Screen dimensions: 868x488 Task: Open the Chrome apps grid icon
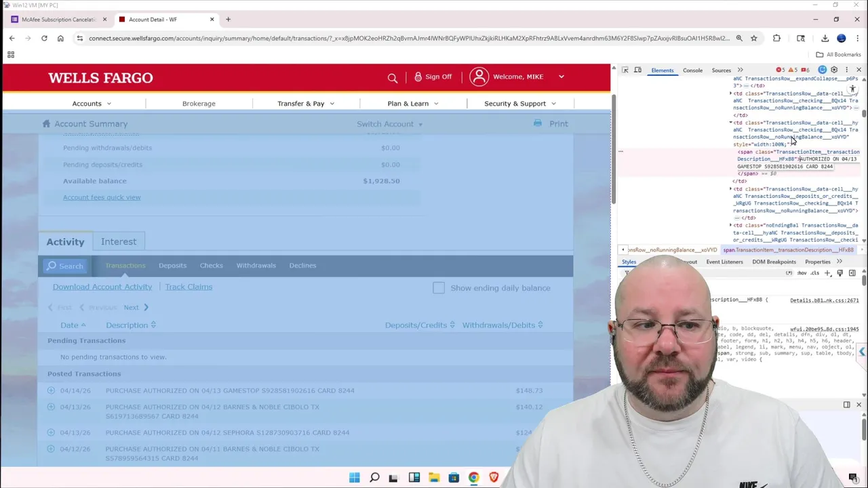pos(11,55)
